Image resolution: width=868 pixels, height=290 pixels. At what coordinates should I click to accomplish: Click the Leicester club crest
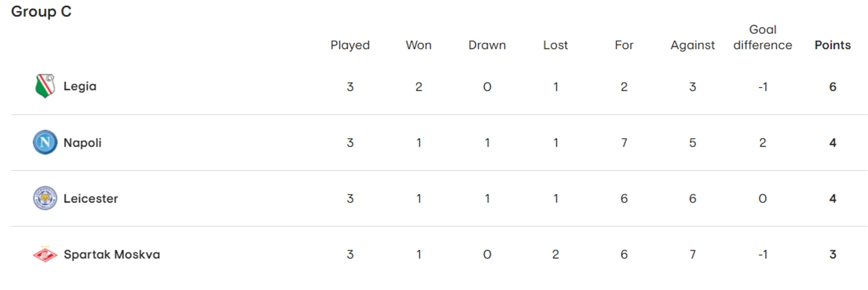pyautogui.click(x=45, y=198)
